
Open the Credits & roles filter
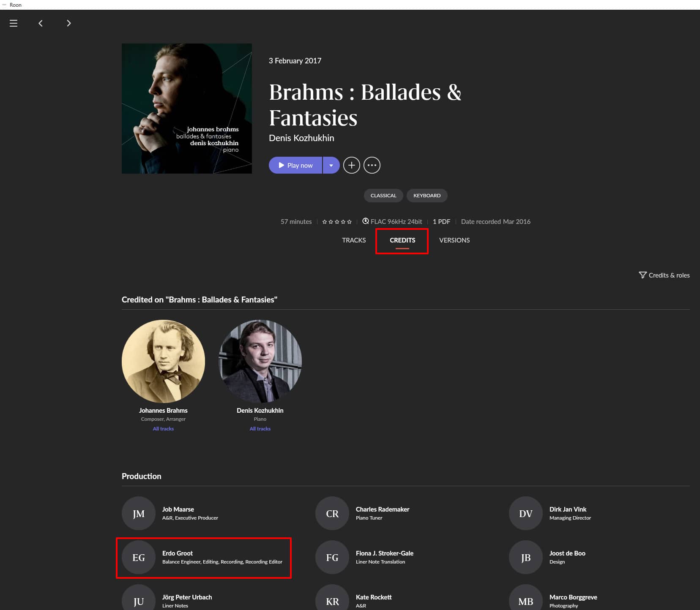click(x=664, y=275)
